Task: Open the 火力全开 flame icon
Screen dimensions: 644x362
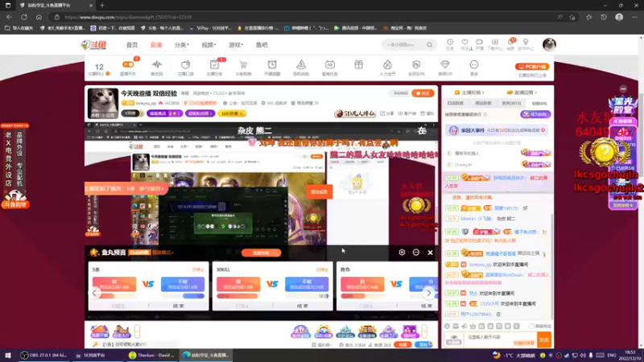Action: click(387, 65)
